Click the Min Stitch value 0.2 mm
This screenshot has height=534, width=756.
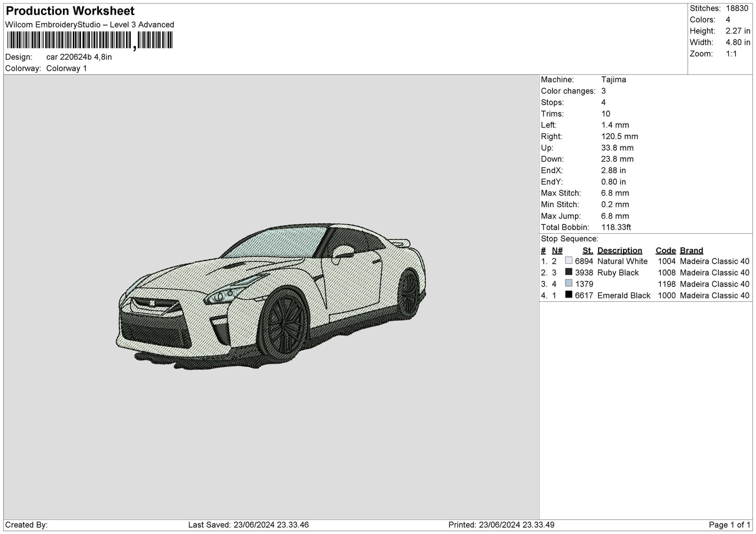tap(615, 204)
